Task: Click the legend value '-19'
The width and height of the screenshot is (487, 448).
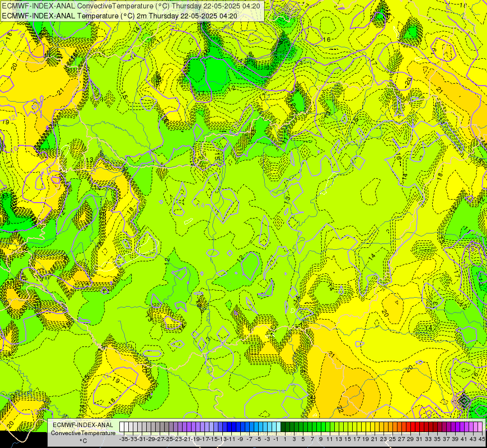Action: 195,440
